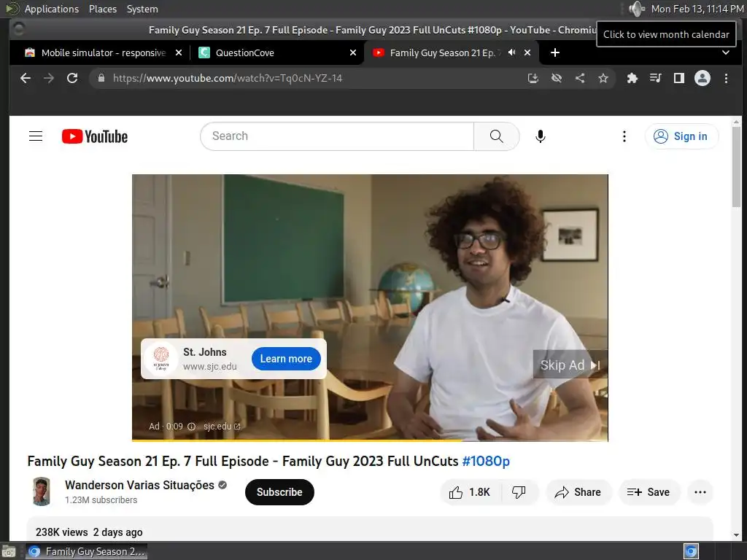
Task: Focus the YouTube Search field
Action: (x=337, y=136)
